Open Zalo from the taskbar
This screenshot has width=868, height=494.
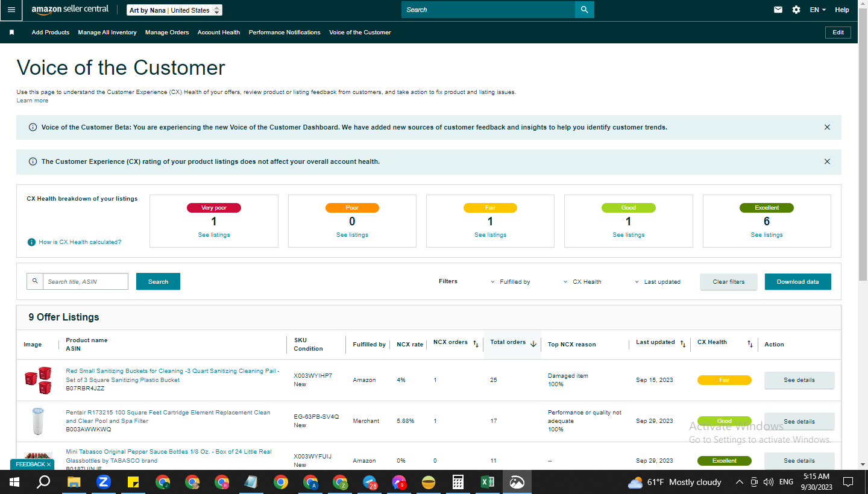(x=104, y=482)
